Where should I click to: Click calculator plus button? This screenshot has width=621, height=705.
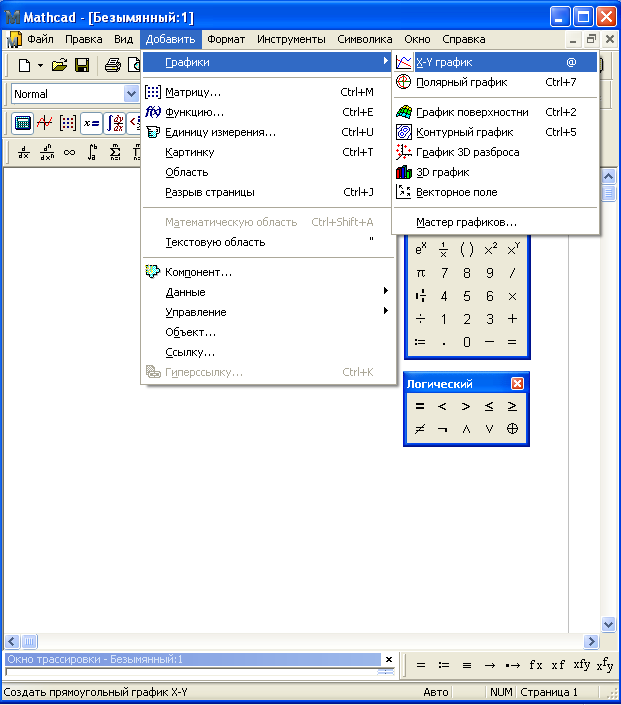512,319
